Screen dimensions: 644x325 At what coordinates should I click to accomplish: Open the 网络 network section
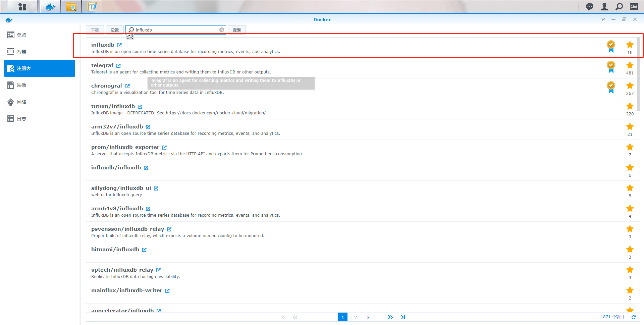pos(40,102)
